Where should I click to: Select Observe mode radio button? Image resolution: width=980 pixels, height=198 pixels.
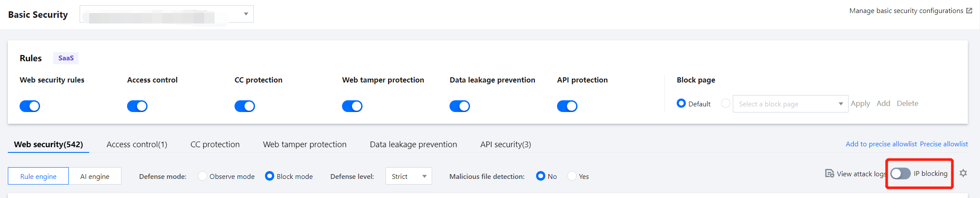[202, 176]
